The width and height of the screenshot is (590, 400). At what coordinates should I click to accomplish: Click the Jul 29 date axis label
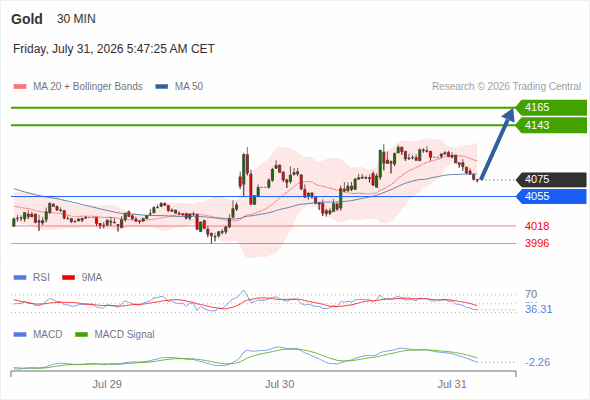[107, 384]
